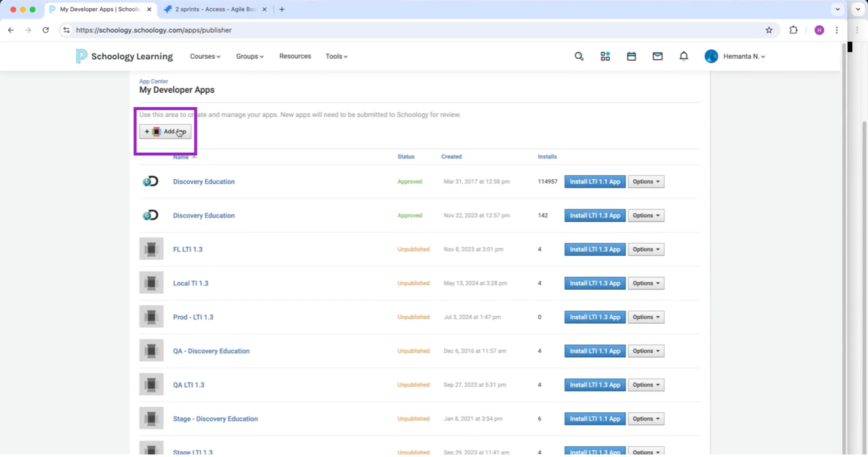Viewport: 868px width, 457px height.
Task: Install LTI 1.3 App for Local TI 1.3
Action: (x=595, y=283)
